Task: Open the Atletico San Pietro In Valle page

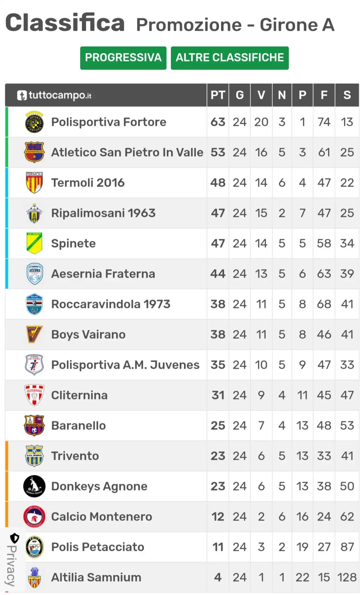Action: click(x=127, y=152)
